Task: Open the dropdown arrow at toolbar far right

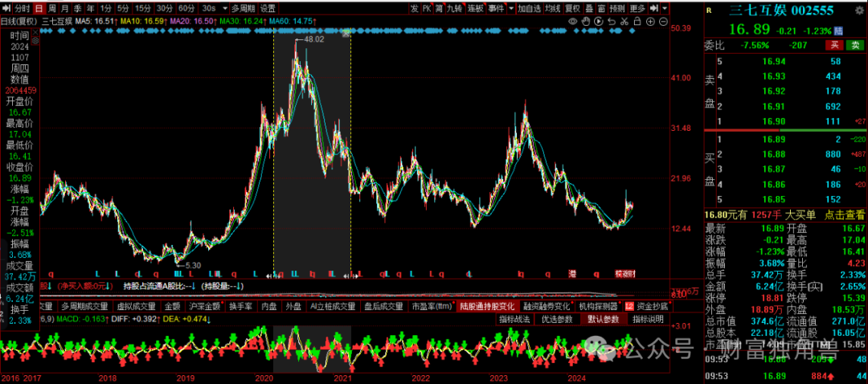Action: (x=665, y=8)
